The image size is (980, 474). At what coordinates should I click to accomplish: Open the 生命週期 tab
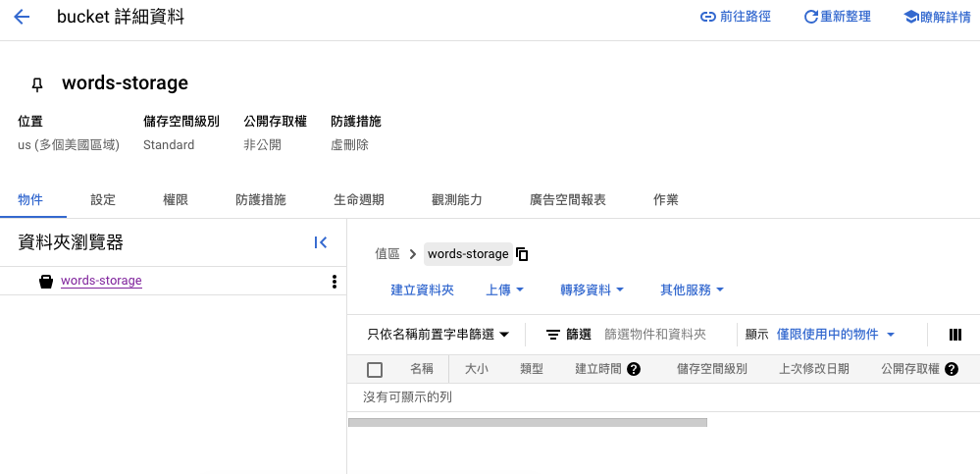pos(359,200)
